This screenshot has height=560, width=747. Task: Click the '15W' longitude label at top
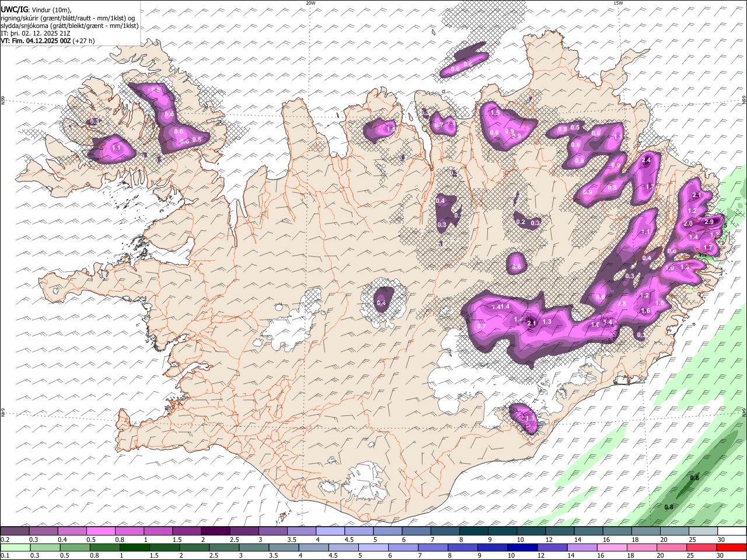[x=618, y=3]
